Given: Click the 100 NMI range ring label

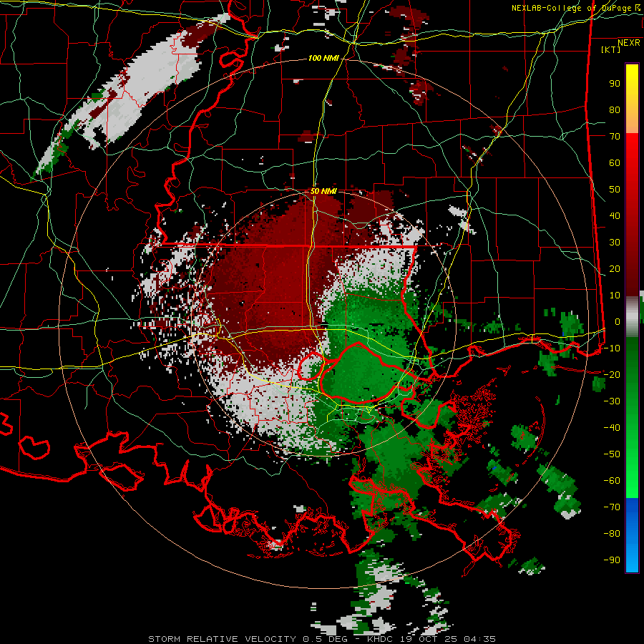Looking at the screenshot, I should click(323, 59).
